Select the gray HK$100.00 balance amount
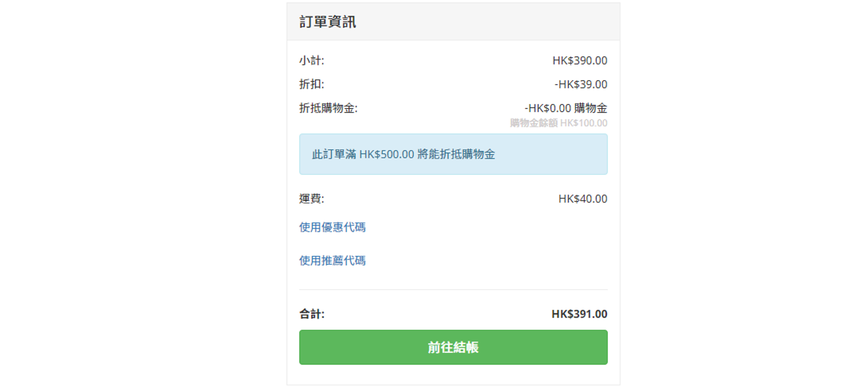Image resolution: width=868 pixels, height=387 pixels. (x=584, y=123)
